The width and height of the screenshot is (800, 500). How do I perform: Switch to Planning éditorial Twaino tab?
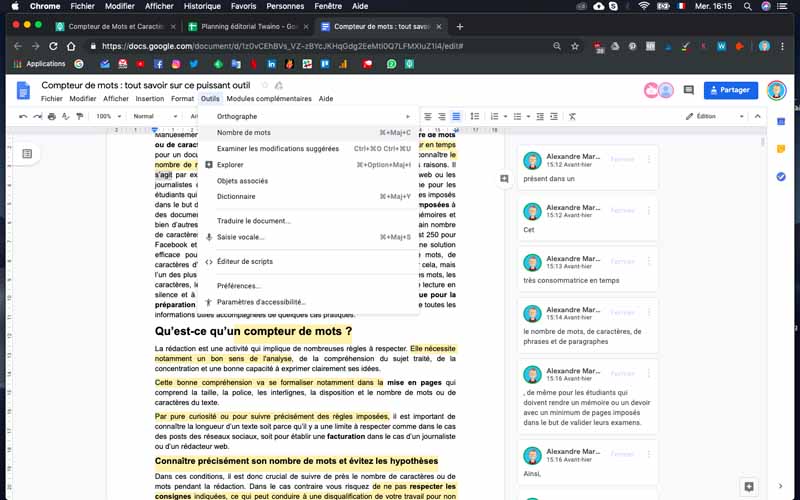click(248, 27)
